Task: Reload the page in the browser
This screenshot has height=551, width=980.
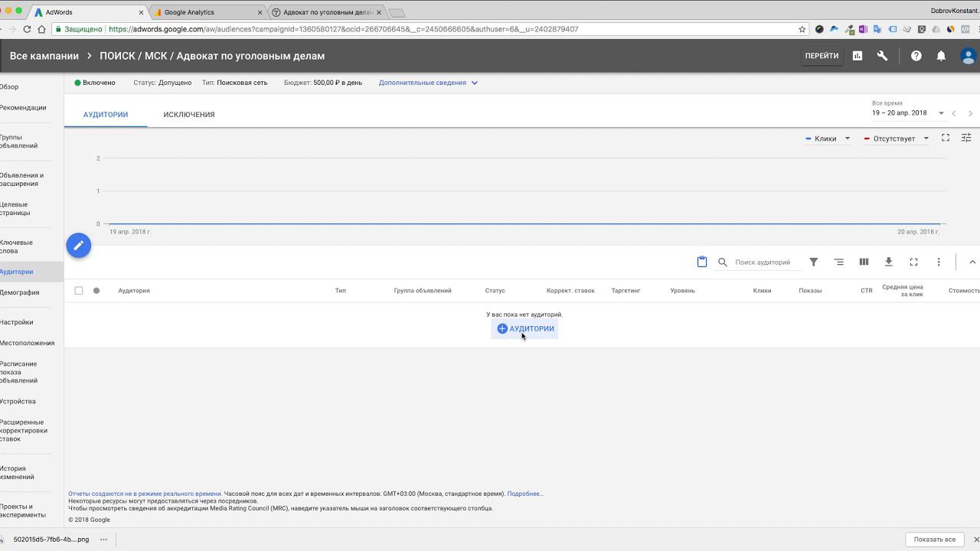Action: click(27, 29)
